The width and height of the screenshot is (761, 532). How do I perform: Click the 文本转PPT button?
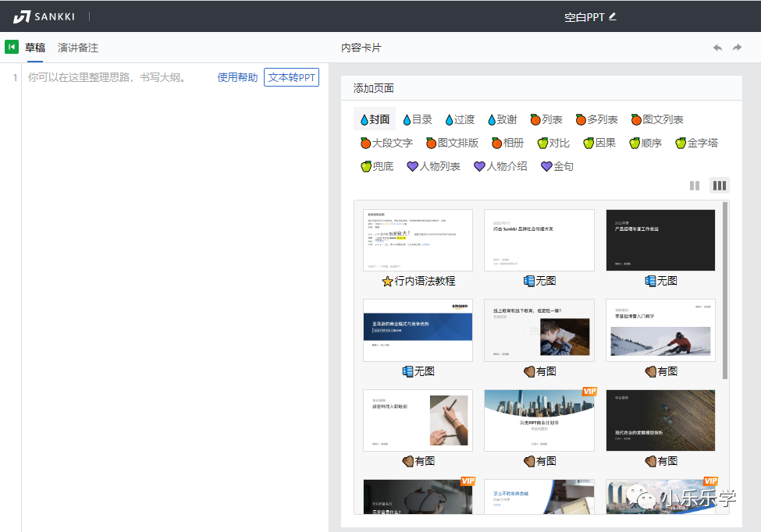(291, 77)
